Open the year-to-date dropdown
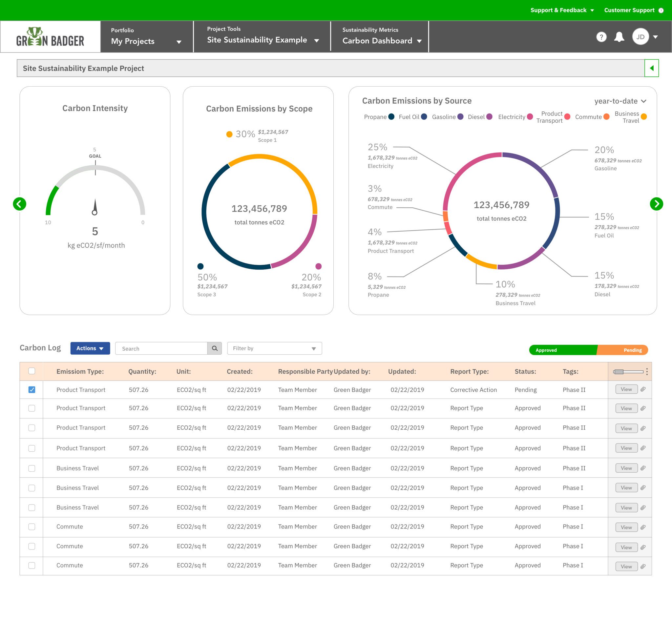 point(619,101)
